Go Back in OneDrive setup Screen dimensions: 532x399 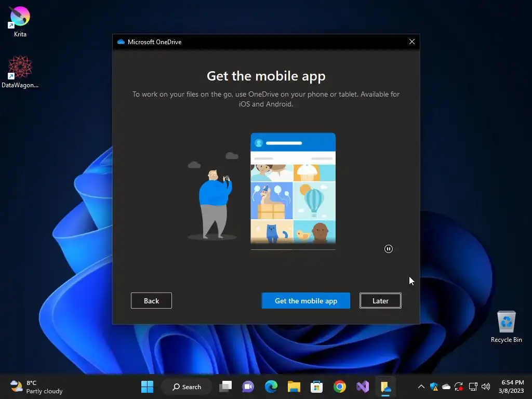click(x=151, y=301)
